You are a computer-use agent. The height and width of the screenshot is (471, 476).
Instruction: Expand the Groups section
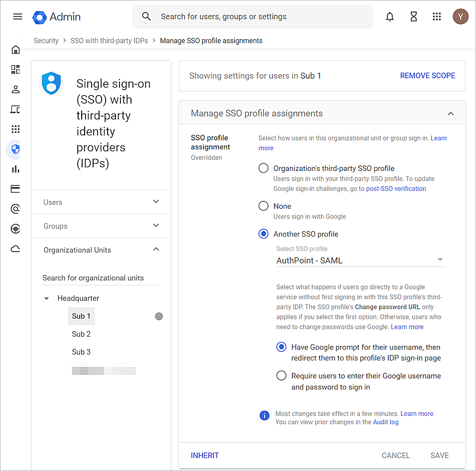coord(101,226)
